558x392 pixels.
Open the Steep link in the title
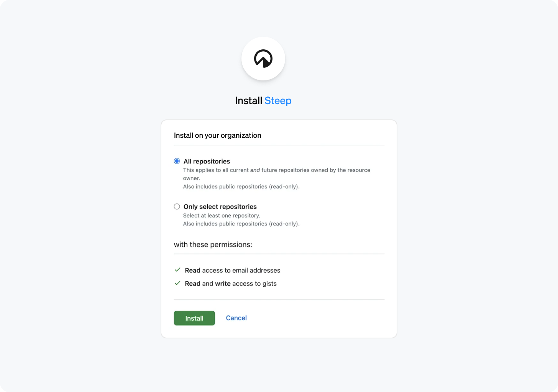[x=277, y=100]
